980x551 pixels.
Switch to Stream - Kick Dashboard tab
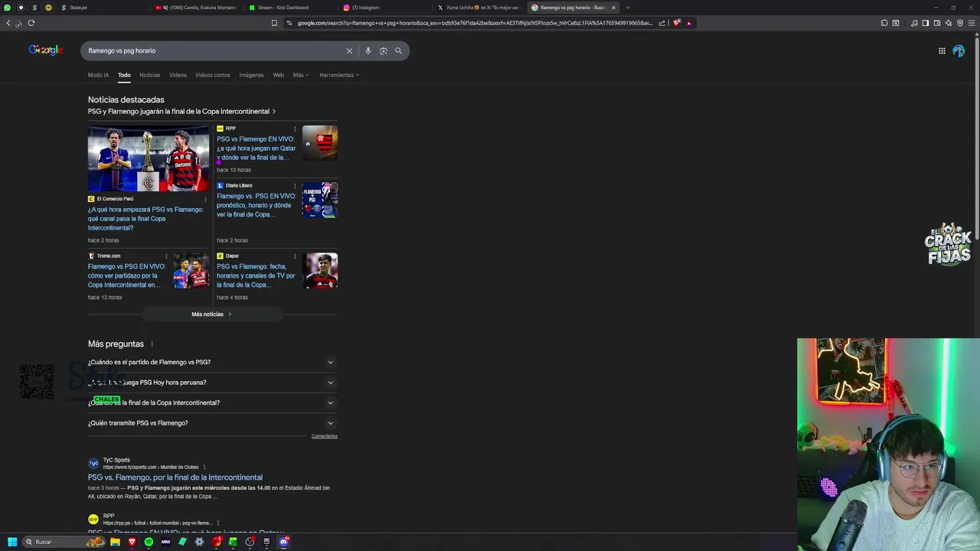[291, 8]
